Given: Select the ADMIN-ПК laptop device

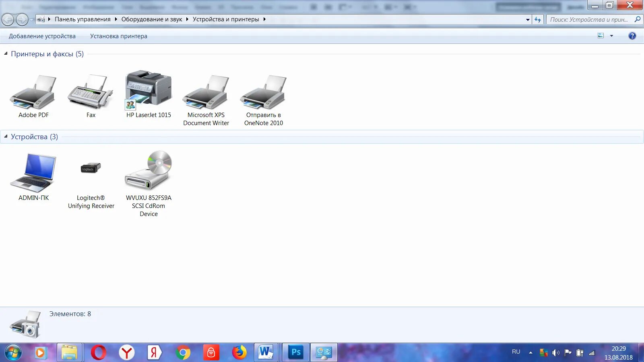Looking at the screenshot, I should tap(33, 172).
